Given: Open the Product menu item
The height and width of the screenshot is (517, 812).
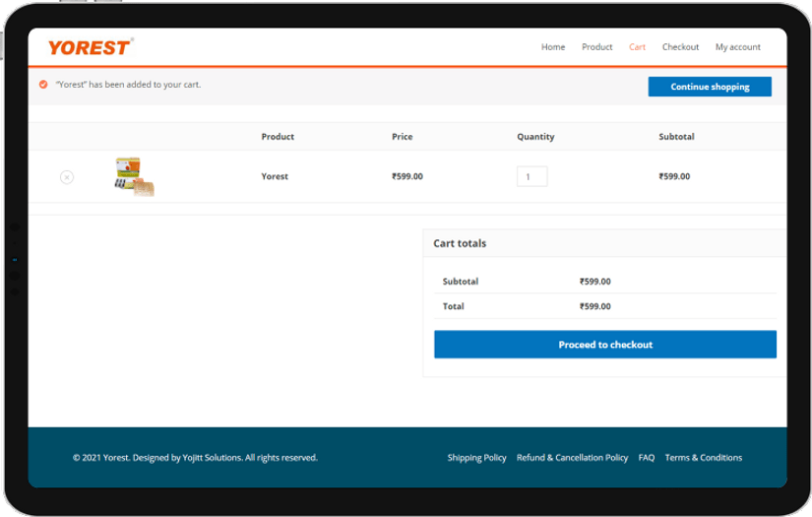Looking at the screenshot, I should pyautogui.click(x=597, y=47).
